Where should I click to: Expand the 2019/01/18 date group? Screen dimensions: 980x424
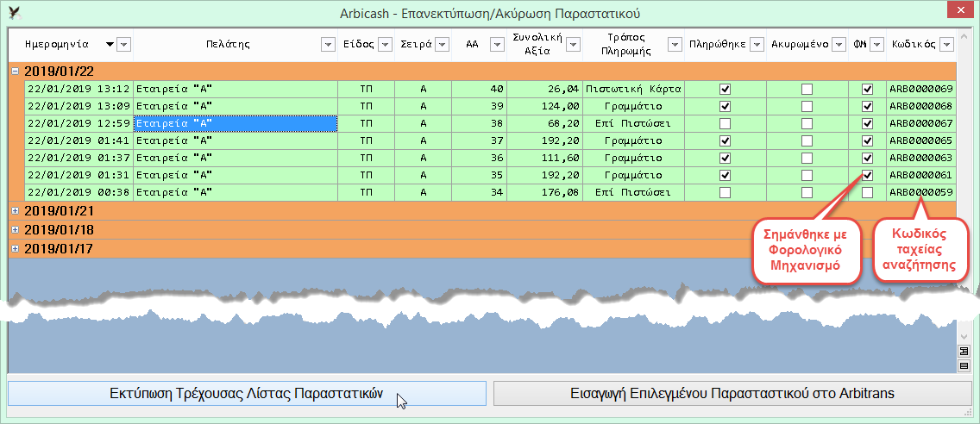coord(16,230)
